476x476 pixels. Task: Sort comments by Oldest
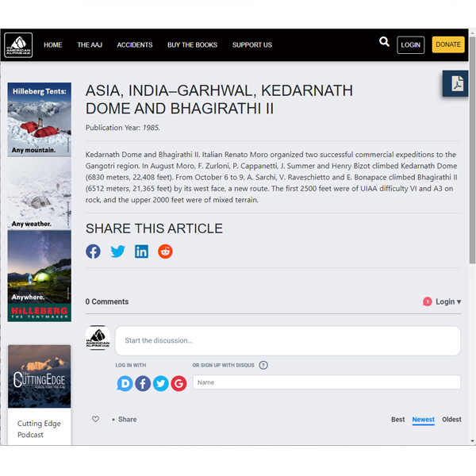coord(451,420)
